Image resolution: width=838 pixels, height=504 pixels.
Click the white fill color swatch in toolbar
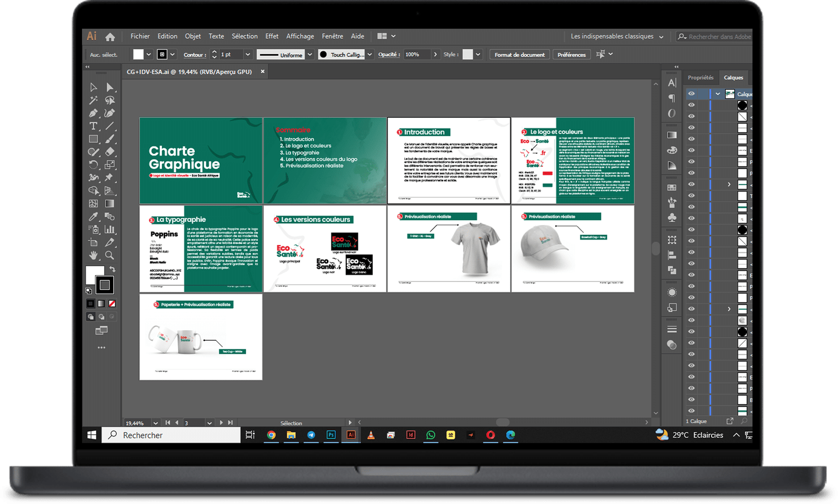(x=95, y=274)
